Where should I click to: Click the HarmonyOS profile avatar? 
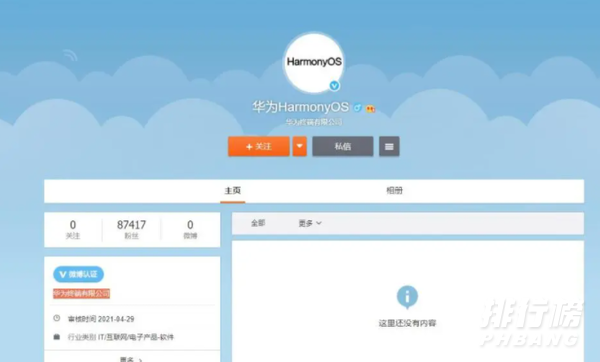[x=314, y=62]
